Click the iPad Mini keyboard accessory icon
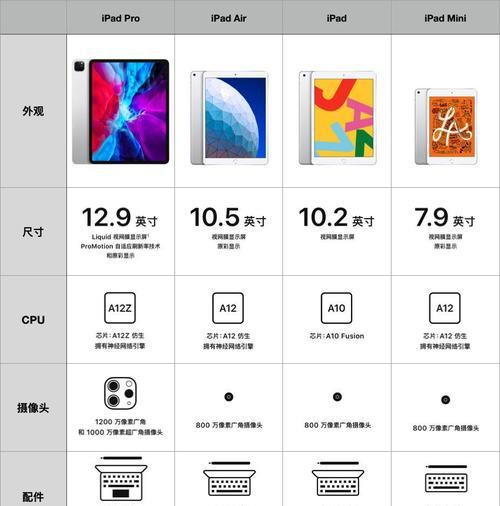The width and height of the screenshot is (500, 506). click(x=446, y=480)
